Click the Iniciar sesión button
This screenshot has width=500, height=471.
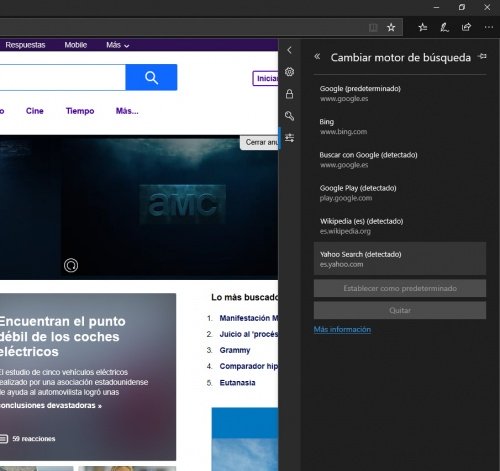(x=265, y=78)
